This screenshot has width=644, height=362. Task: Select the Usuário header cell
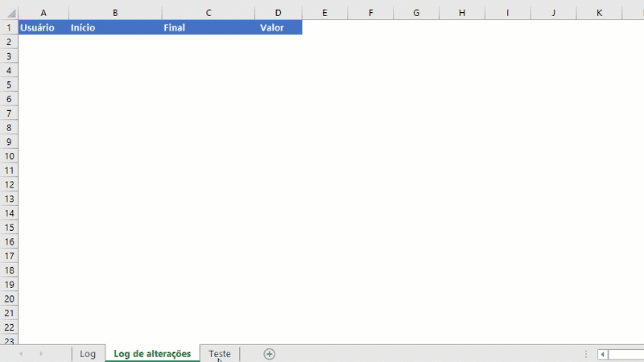coord(43,27)
